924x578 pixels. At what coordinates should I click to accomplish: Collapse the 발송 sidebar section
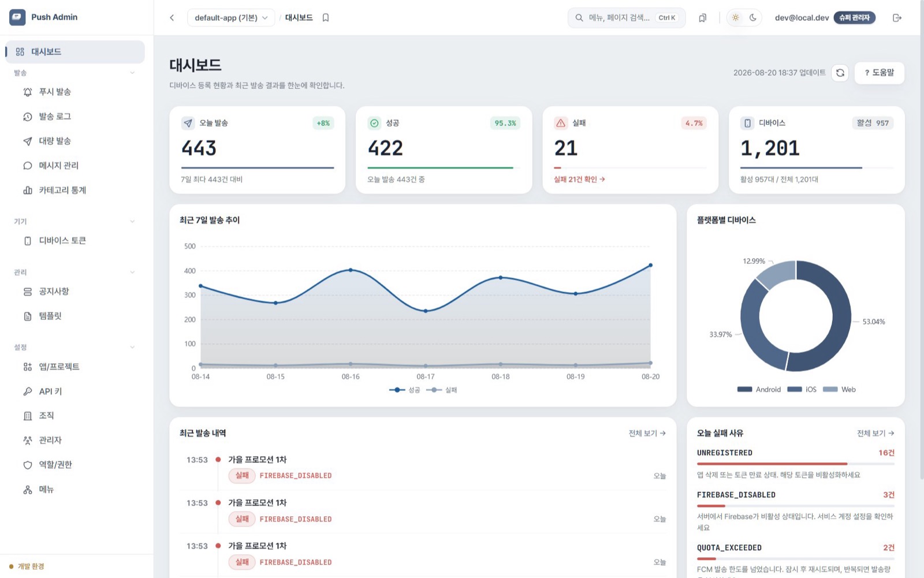(x=132, y=73)
